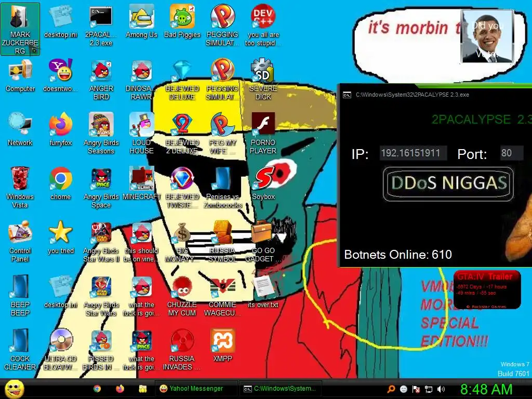Open the ANGER BIRD shortcut
This screenshot has height=399, width=532.
point(101,80)
